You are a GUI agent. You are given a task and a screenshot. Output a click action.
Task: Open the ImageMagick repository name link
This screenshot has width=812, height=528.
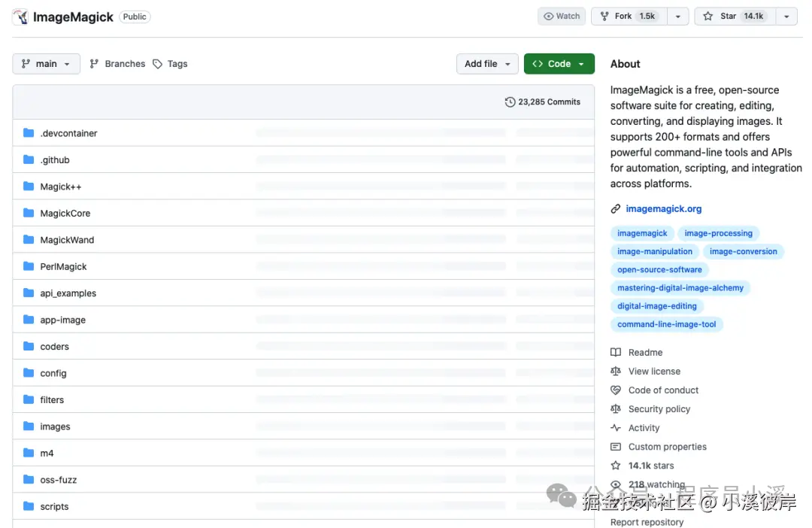pos(73,17)
